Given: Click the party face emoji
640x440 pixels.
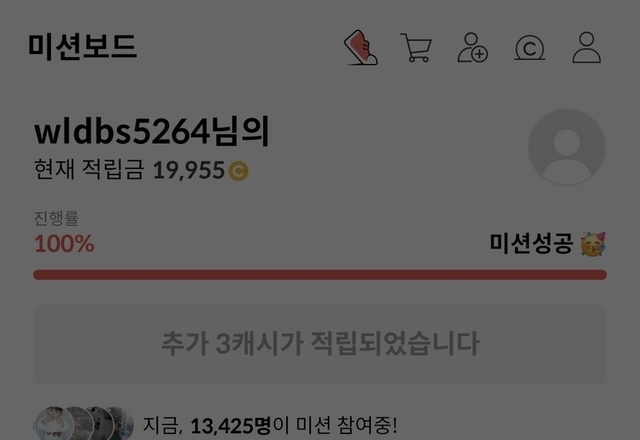Looking at the screenshot, I should point(593,244).
